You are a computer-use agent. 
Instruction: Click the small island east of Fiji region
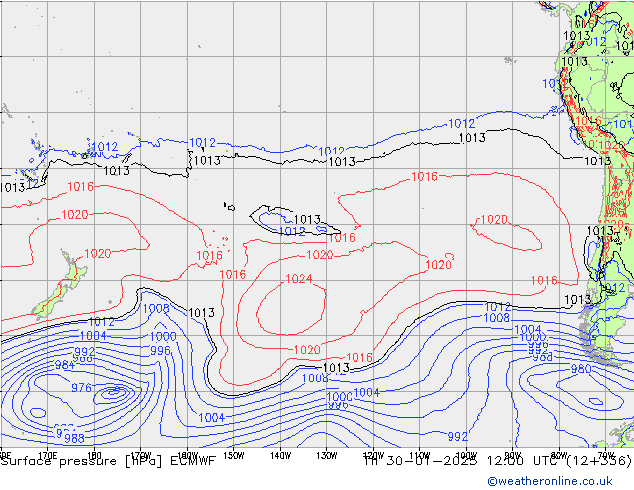point(229,207)
